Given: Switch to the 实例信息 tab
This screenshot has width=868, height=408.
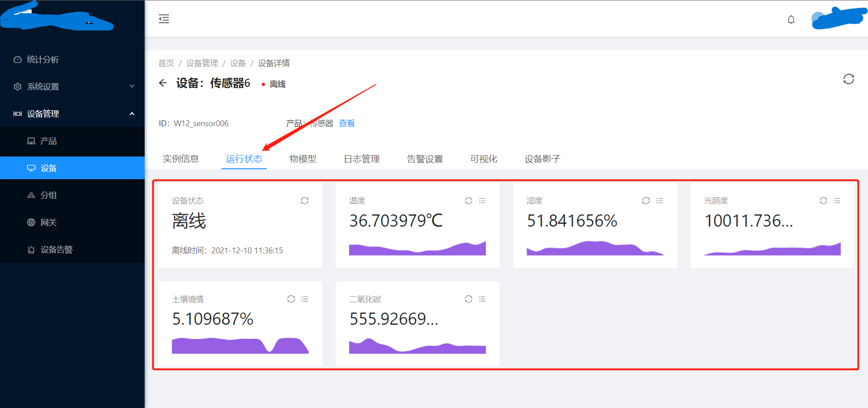Looking at the screenshot, I should (x=181, y=159).
